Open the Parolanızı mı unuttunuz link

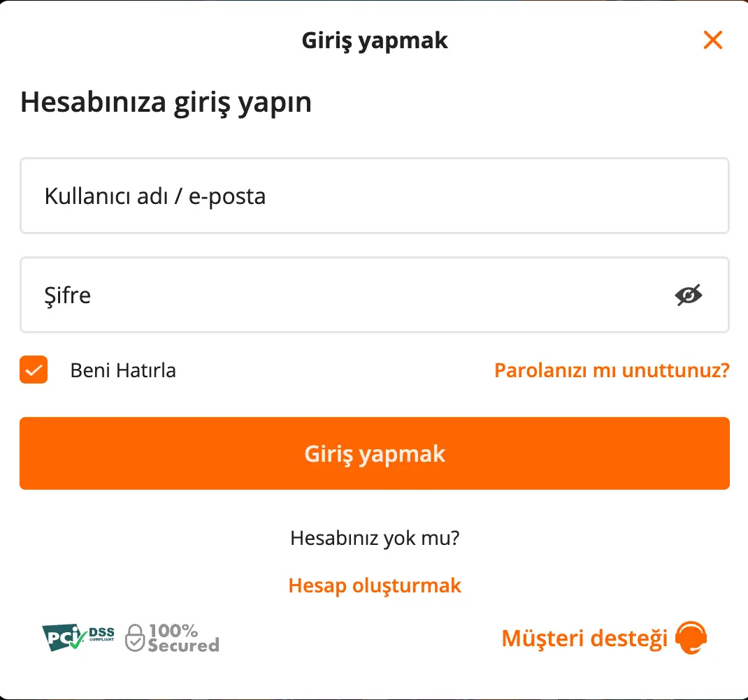click(612, 370)
